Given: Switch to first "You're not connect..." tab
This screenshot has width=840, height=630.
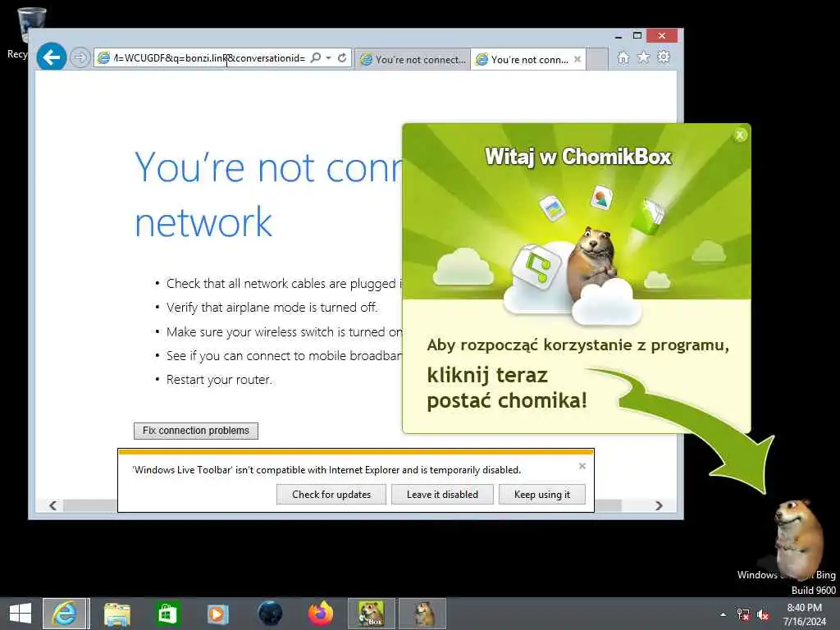Looking at the screenshot, I should click(x=413, y=59).
